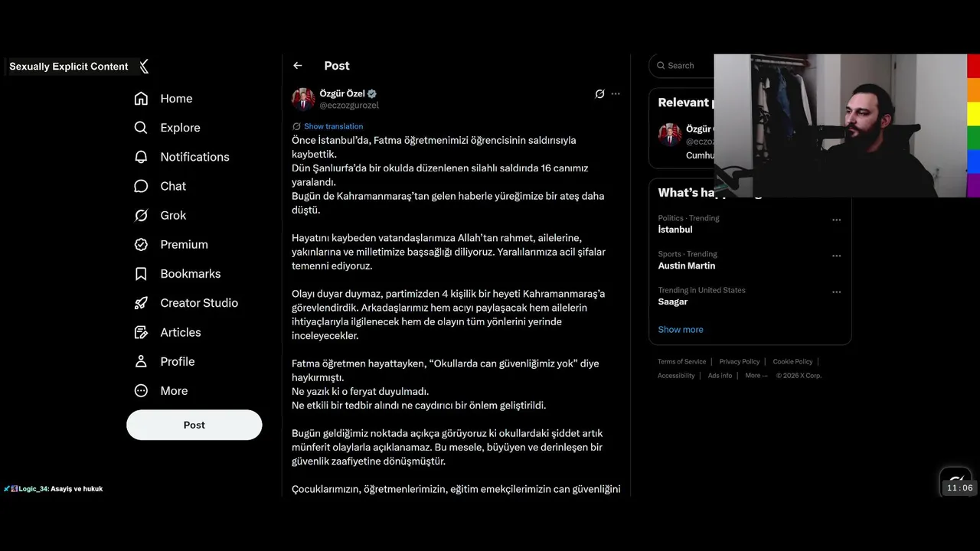Click the Özgür Özel author name

tap(342, 93)
